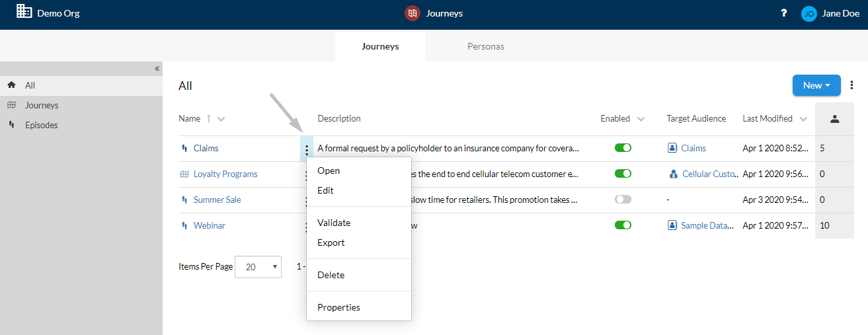The width and height of the screenshot is (868, 335).
Task: Choose Open from the context menu
Action: point(359,170)
